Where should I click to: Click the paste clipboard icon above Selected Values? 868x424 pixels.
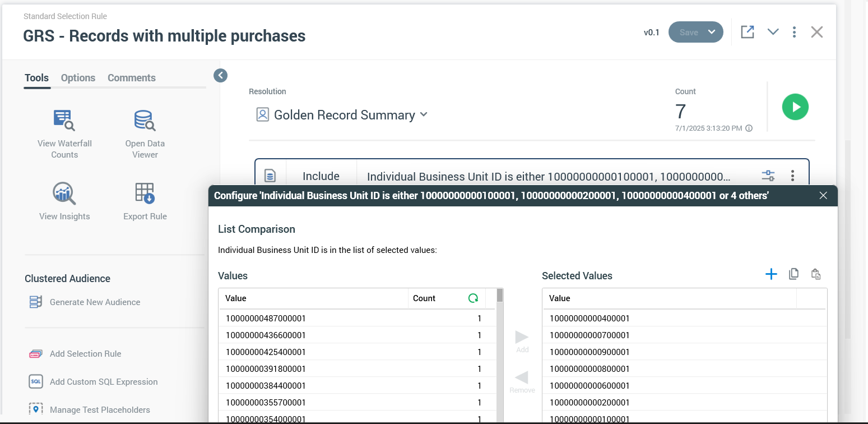click(x=816, y=274)
